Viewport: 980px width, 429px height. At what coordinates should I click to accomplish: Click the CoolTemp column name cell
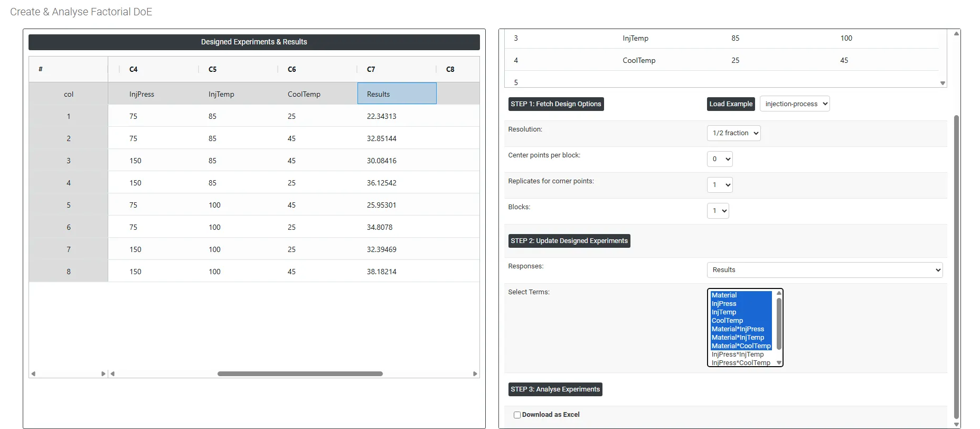click(317, 94)
